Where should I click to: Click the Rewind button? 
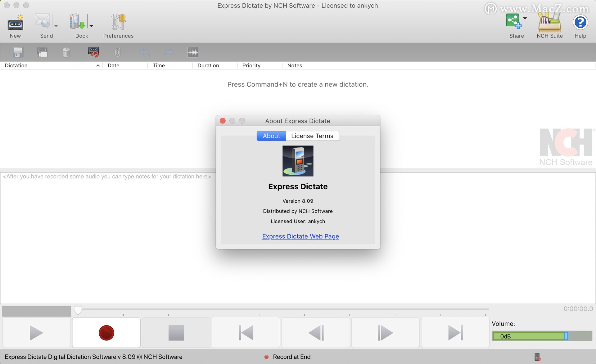pos(316,333)
